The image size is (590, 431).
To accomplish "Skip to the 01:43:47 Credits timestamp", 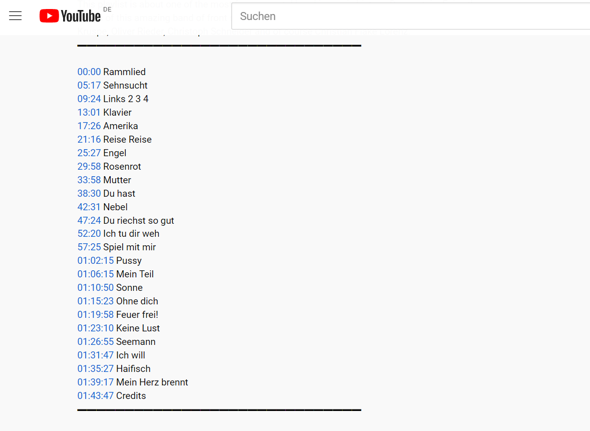I will point(96,396).
